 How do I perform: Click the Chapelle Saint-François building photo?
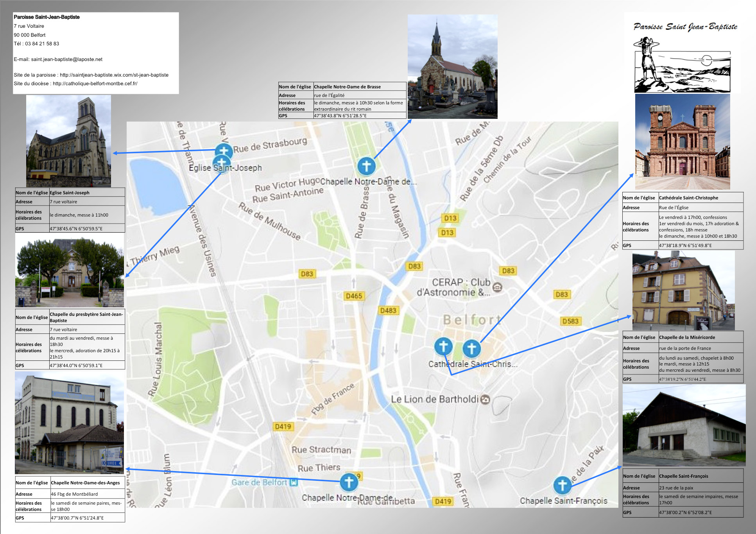(x=684, y=425)
